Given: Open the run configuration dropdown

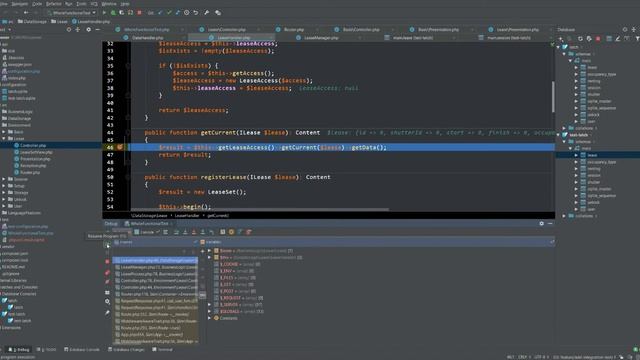Looking at the screenshot, I should coord(72,13).
